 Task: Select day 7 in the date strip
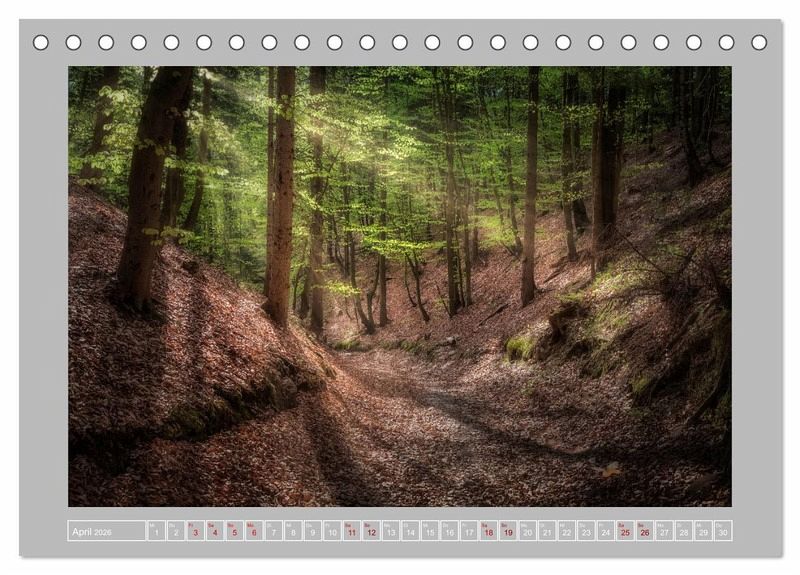pyautogui.click(x=273, y=531)
